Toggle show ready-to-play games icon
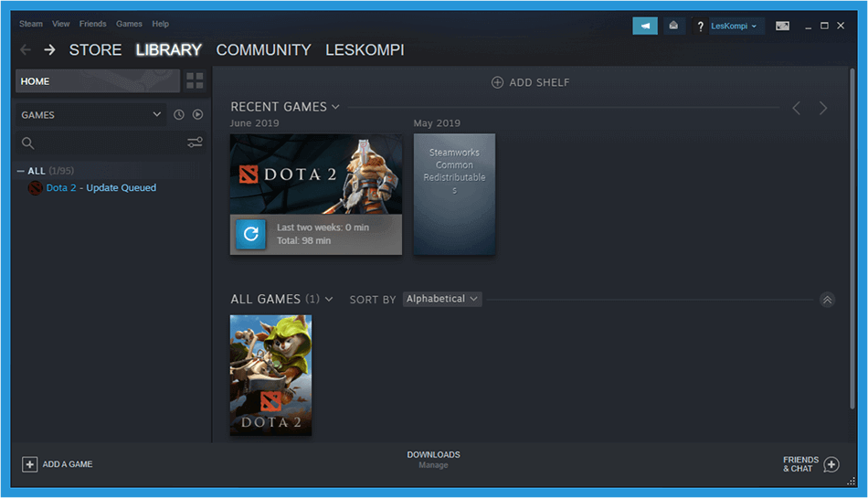The width and height of the screenshot is (868, 498). (197, 114)
